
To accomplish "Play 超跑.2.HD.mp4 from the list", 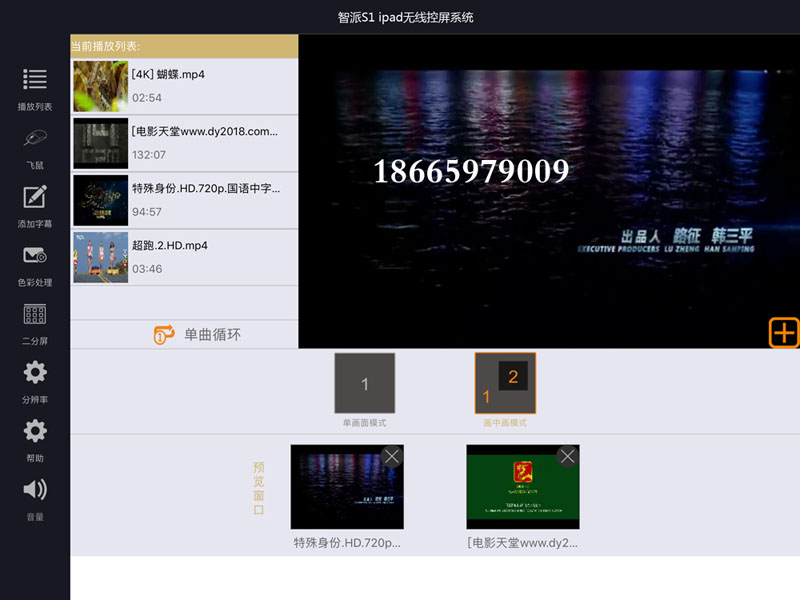I will [185, 257].
